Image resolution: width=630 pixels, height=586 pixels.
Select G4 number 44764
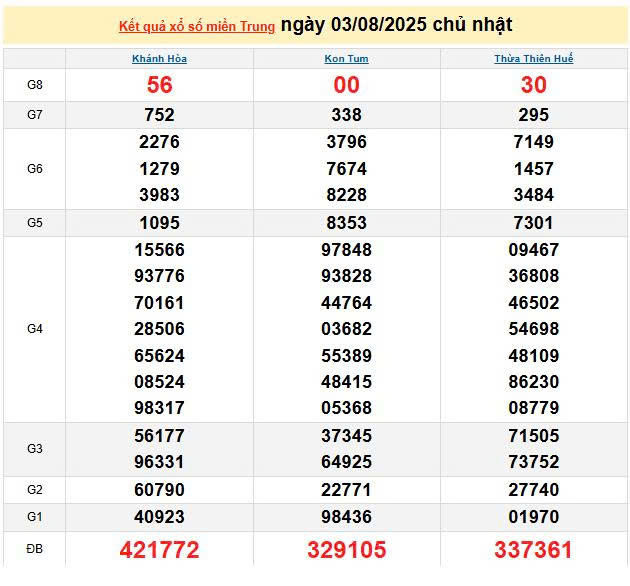[x=346, y=303]
